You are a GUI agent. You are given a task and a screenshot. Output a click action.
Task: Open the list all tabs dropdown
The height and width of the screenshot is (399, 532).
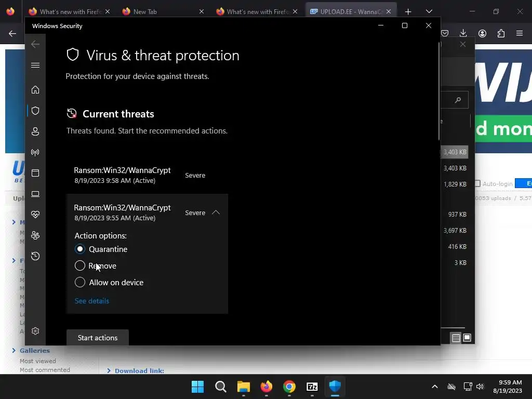(429, 11)
